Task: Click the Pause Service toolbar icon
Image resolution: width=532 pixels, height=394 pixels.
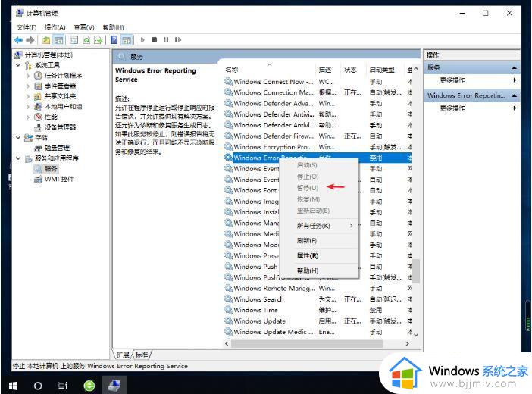Action: click(166, 40)
